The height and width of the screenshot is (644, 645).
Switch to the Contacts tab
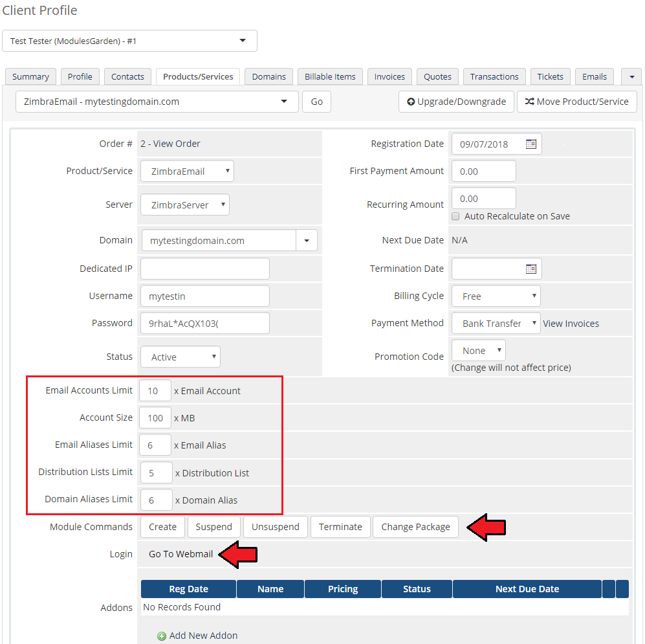[x=127, y=76]
